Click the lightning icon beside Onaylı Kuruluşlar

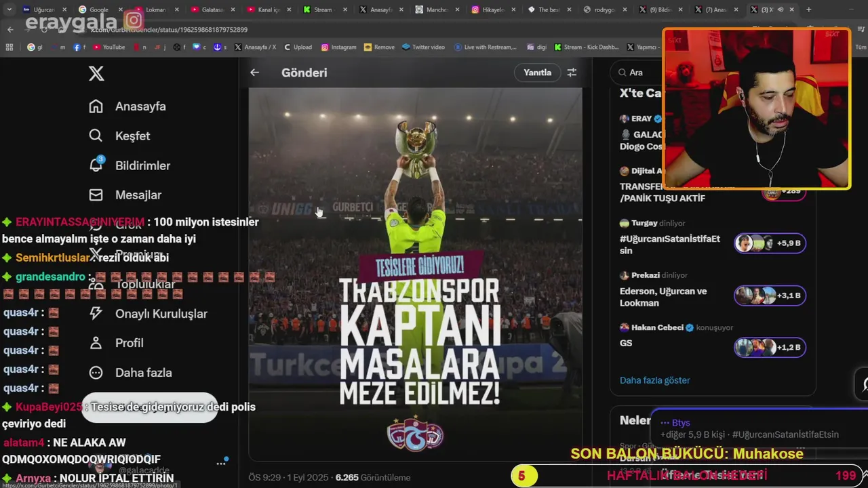point(96,313)
